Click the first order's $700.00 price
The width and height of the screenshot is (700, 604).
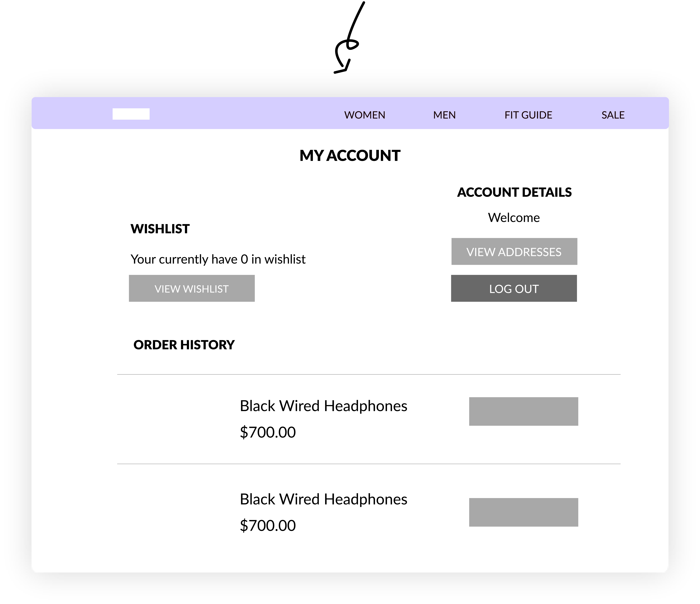click(268, 432)
